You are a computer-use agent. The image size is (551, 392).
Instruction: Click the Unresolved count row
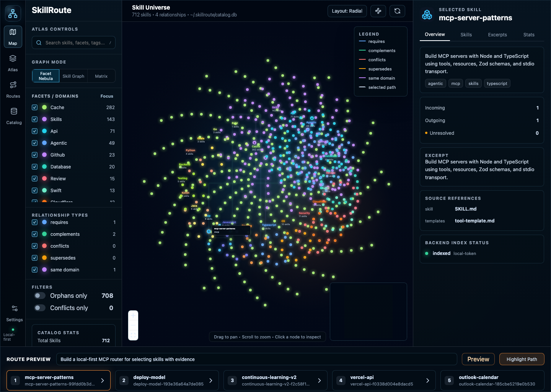tap(482, 133)
